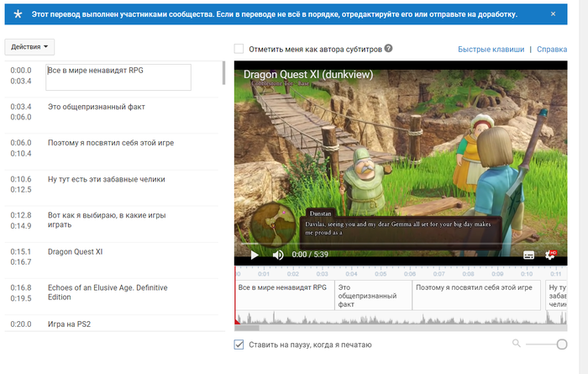Click the 'Все в мире ненавидят RPG' text field

coord(118,77)
